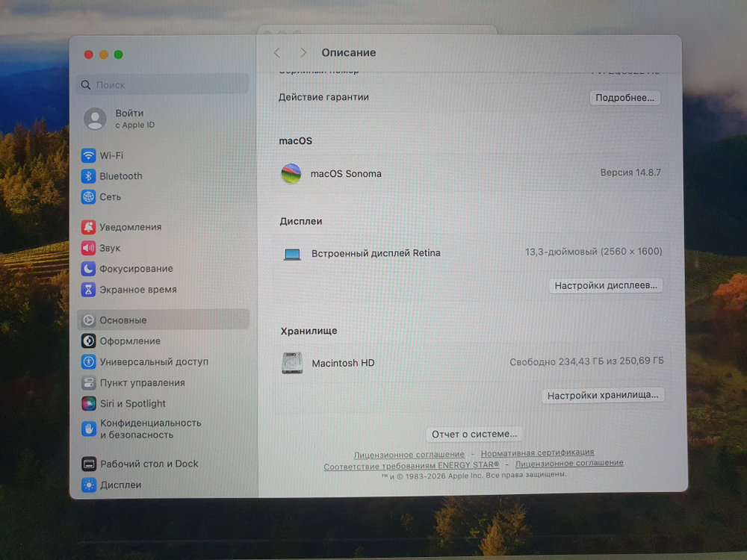
Task: Open Wi-Fi settings icon in sidebar
Action: pos(88,155)
